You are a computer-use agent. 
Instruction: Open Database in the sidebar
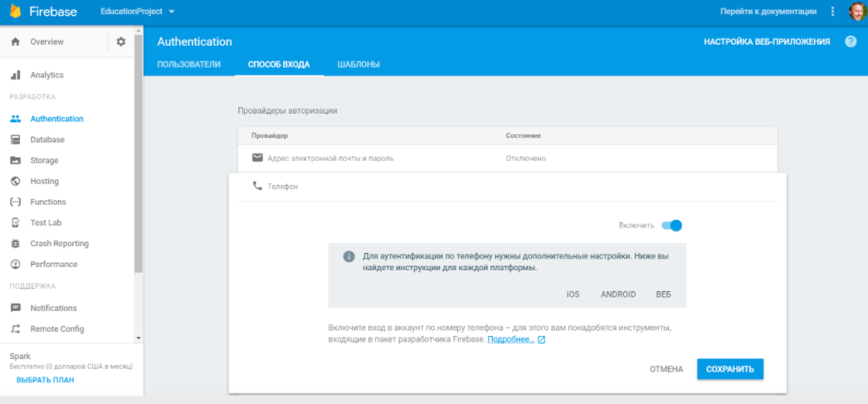(x=47, y=139)
